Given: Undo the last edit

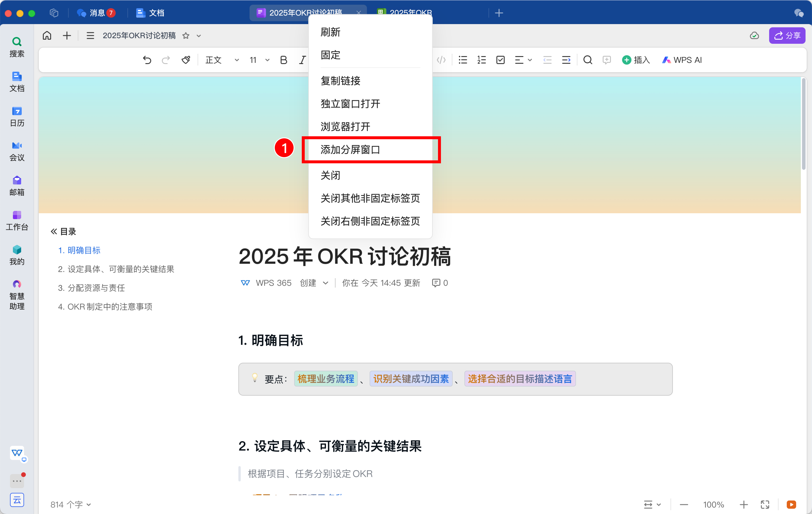Looking at the screenshot, I should (147, 60).
